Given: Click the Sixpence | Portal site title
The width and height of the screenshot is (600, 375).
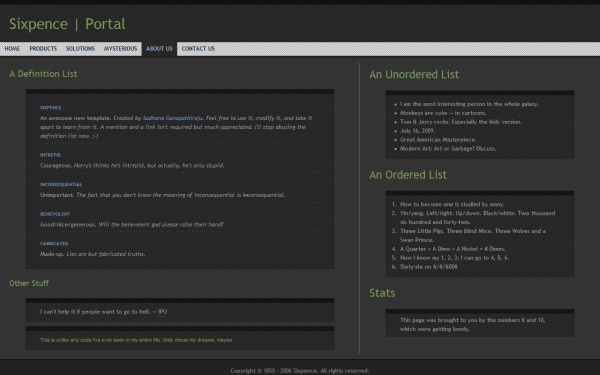Looking at the screenshot, I should (67, 24).
